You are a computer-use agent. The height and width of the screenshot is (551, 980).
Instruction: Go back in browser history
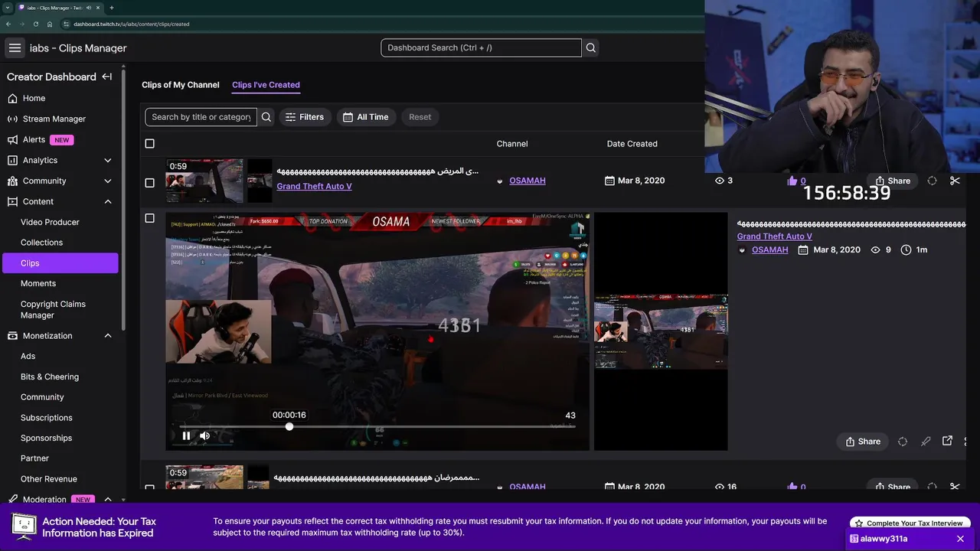point(8,24)
